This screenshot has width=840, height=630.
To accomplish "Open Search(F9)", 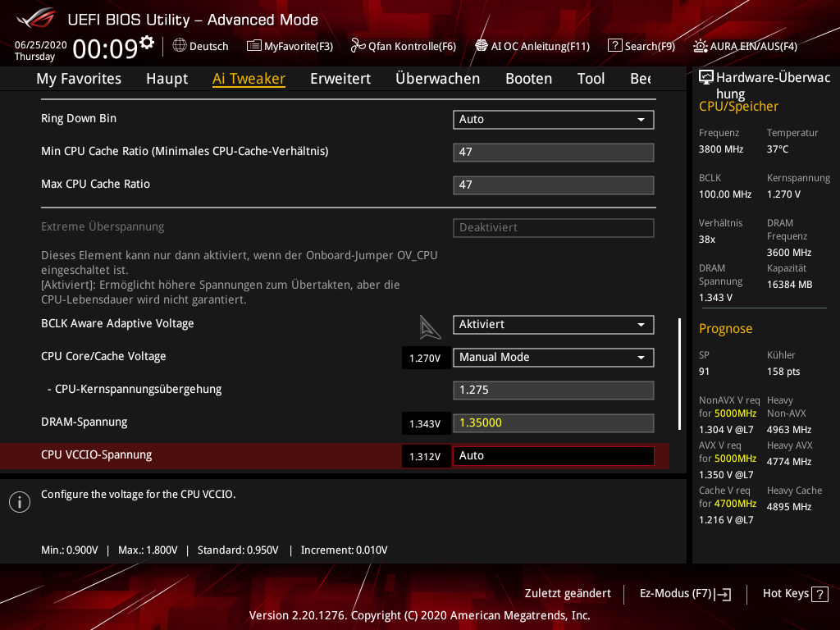I will (641, 46).
